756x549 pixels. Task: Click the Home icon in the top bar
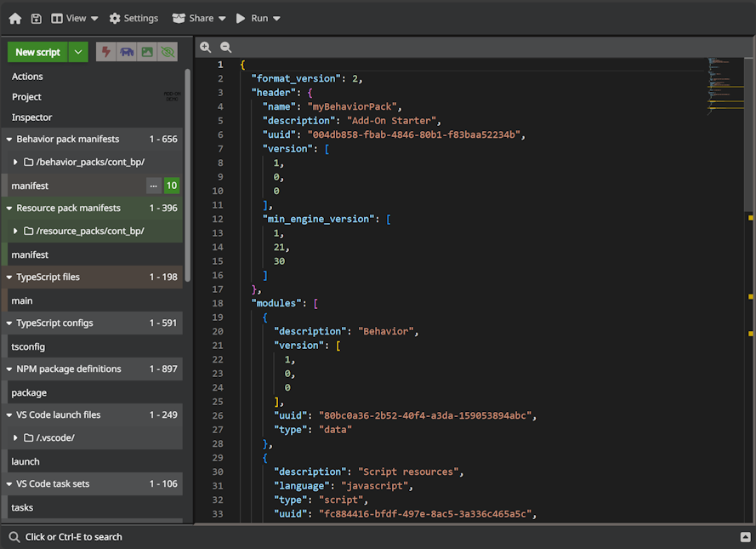point(14,17)
